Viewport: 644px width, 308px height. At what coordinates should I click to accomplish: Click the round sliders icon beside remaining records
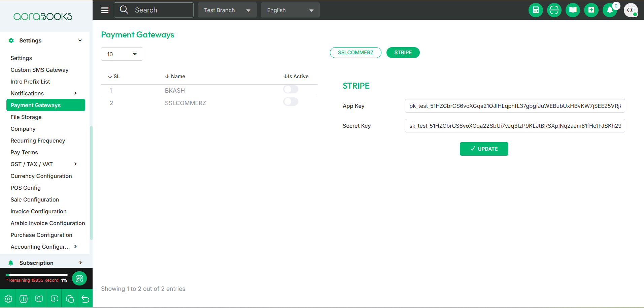tap(79, 278)
